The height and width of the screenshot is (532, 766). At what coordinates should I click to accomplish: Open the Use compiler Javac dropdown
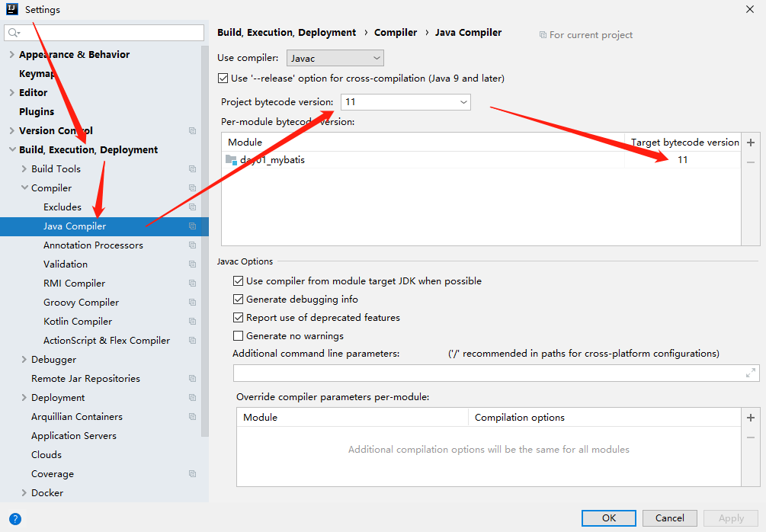point(335,58)
